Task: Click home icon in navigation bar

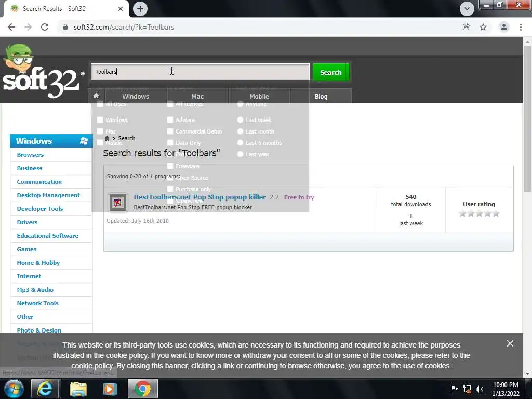Action: 96,96
